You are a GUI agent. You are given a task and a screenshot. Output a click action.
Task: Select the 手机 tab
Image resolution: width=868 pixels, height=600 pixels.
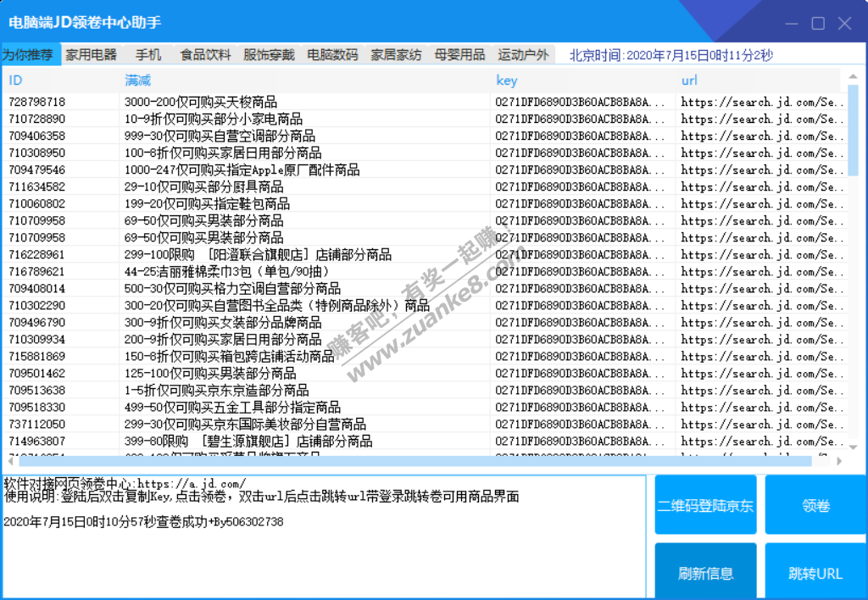pos(148,55)
